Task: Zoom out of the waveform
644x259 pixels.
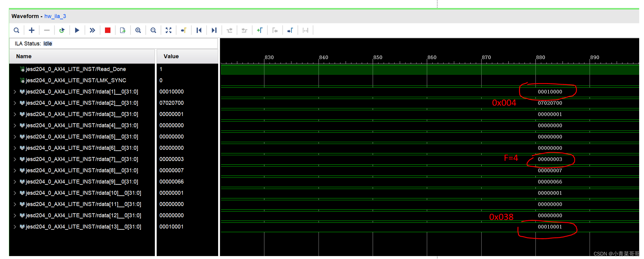Action: click(x=153, y=30)
